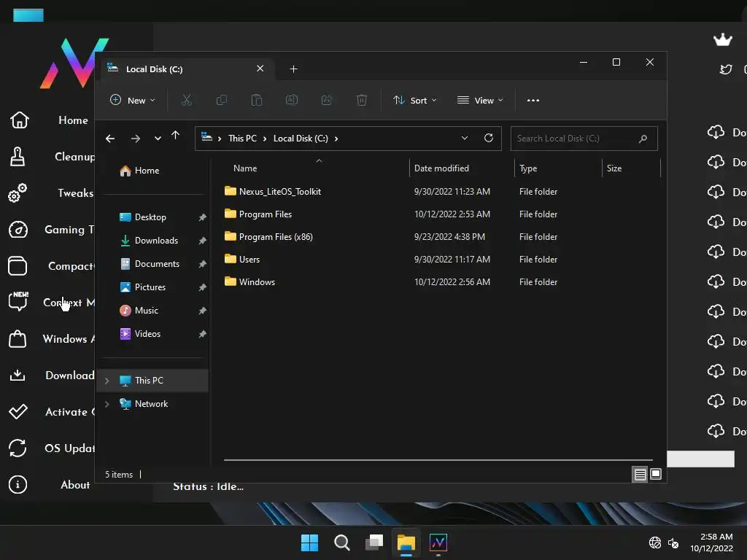Viewport: 747px width, 560px height.
Task: Click the crown icon in toolkit window
Action: (x=723, y=39)
